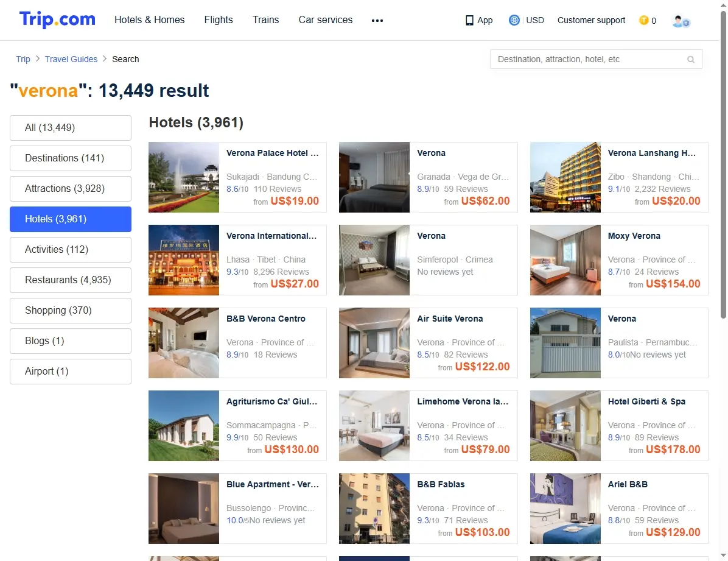This screenshot has height=561, width=728.
Task: Click Verona International... title
Action: [x=271, y=236]
